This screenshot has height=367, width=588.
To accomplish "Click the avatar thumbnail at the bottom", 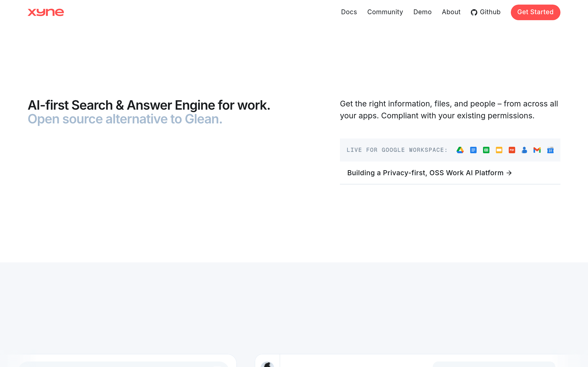I will [x=267, y=364].
